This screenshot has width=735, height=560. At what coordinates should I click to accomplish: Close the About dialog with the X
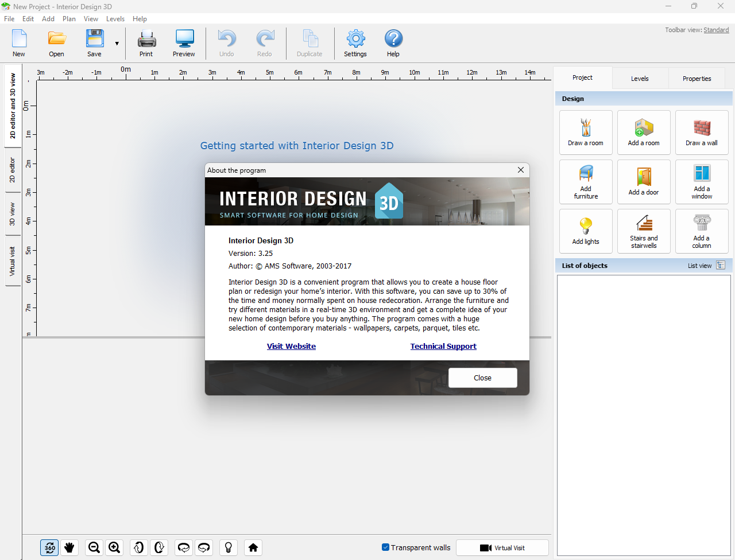pos(521,170)
